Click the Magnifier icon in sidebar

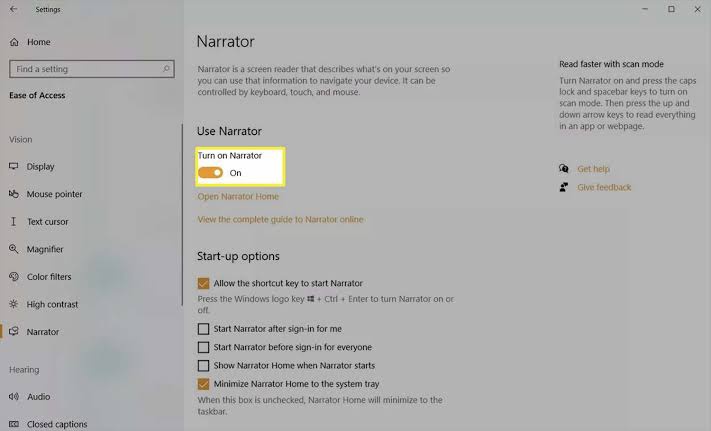pyautogui.click(x=14, y=249)
